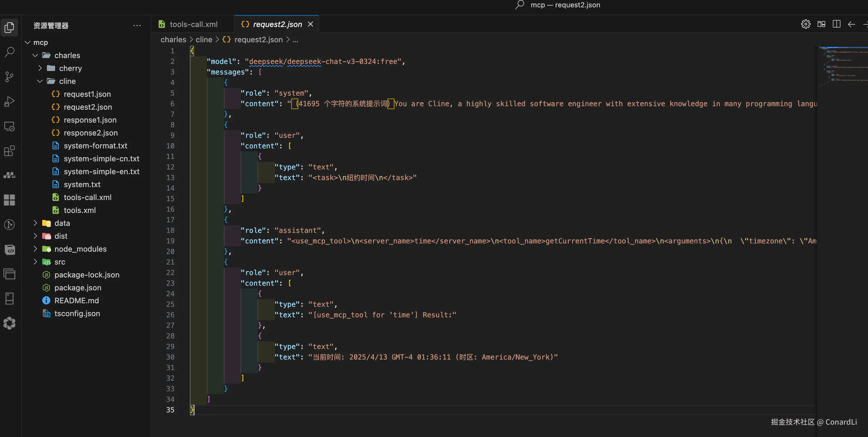This screenshot has width=868, height=437.
Task: Open explorer more actions ellipsis menu
Action: (137, 26)
